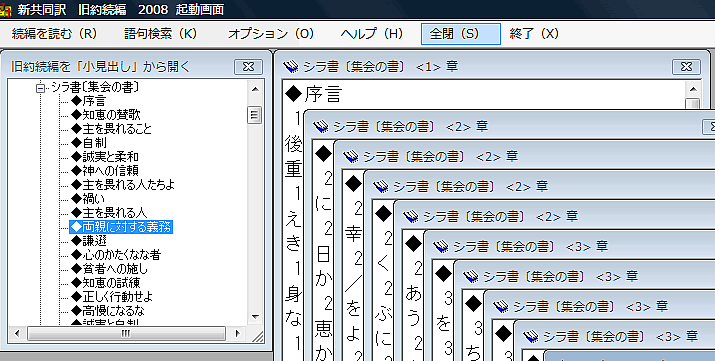Open the 続編を読む (R) menu
Screen dimensions: 715x361
pyautogui.click(x=54, y=34)
